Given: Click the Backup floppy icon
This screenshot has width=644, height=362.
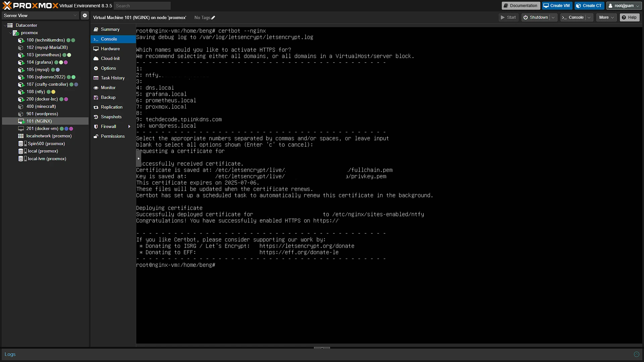Looking at the screenshot, I should click(96, 98).
